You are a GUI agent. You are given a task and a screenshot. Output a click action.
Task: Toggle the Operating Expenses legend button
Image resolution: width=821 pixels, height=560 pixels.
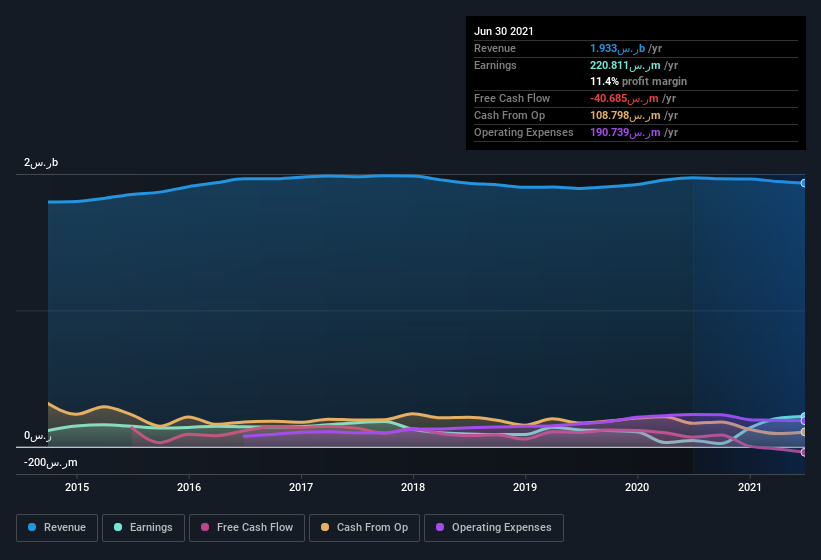click(x=494, y=528)
